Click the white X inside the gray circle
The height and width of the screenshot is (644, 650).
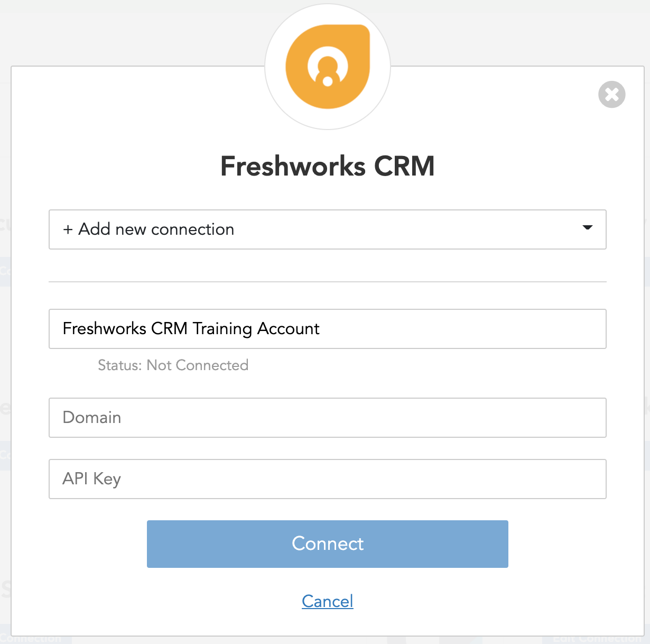[611, 95]
